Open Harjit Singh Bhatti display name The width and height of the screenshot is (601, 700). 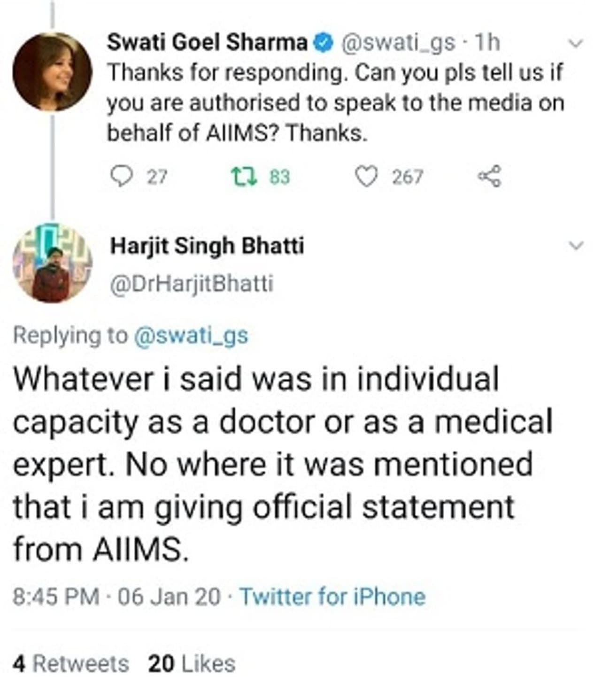tap(207, 246)
